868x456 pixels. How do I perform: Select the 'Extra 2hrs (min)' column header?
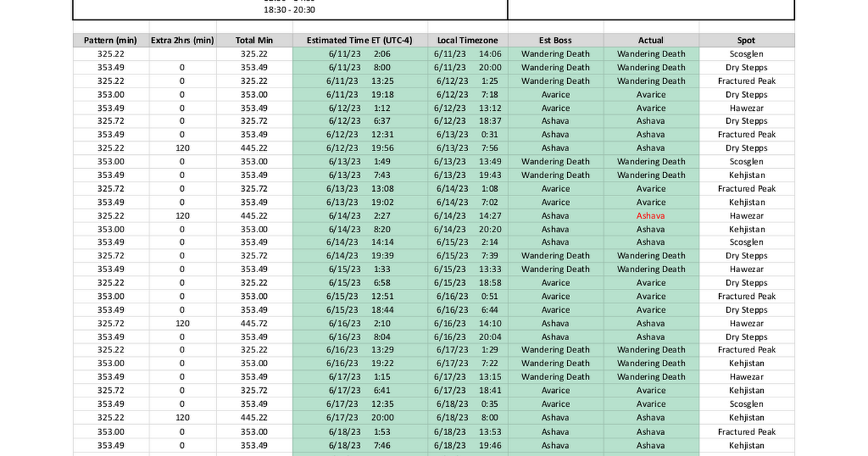[182, 41]
